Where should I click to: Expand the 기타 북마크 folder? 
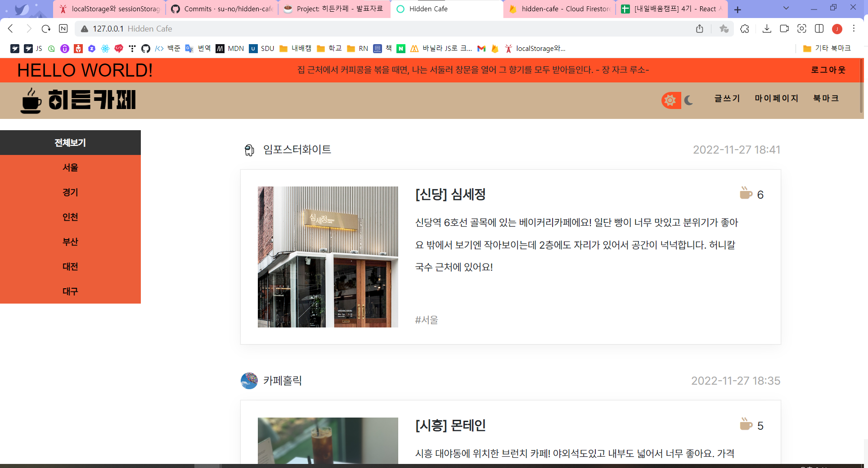pyautogui.click(x=827, y=49)
